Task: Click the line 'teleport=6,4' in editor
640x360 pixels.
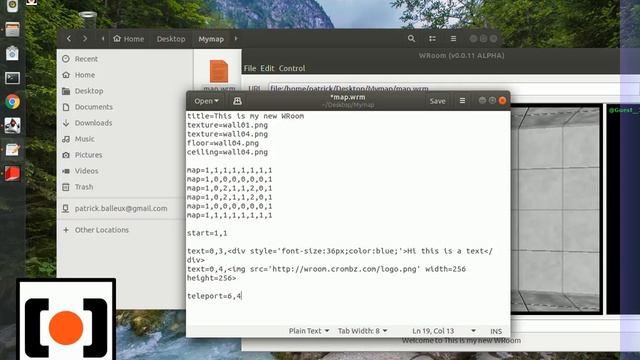Action: pos(214,296)
